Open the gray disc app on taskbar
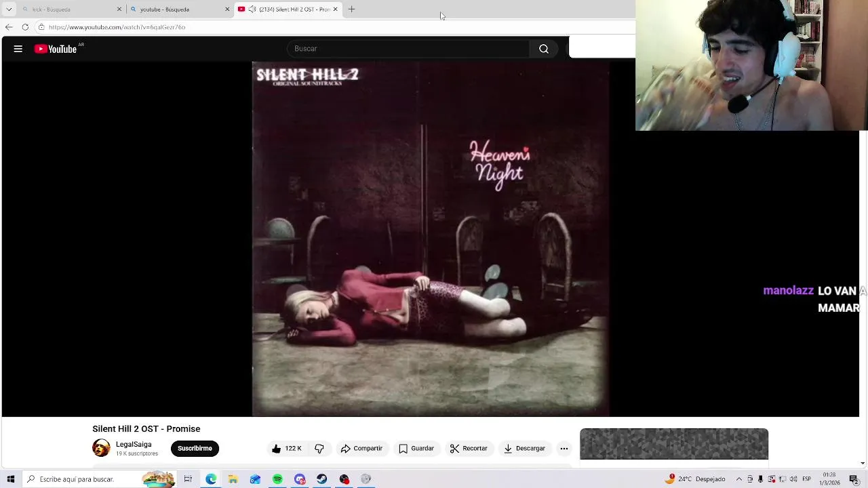 point(366,479)
